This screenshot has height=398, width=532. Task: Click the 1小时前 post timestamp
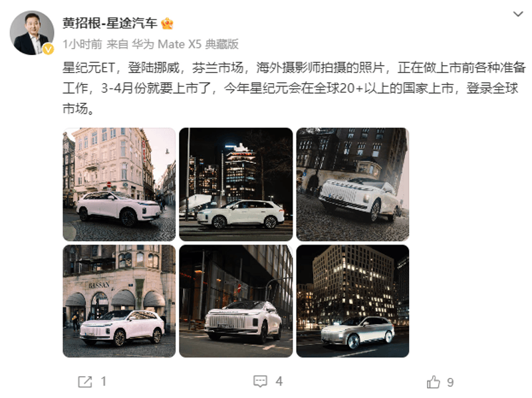pyautogui.click(x=82, y=44)
